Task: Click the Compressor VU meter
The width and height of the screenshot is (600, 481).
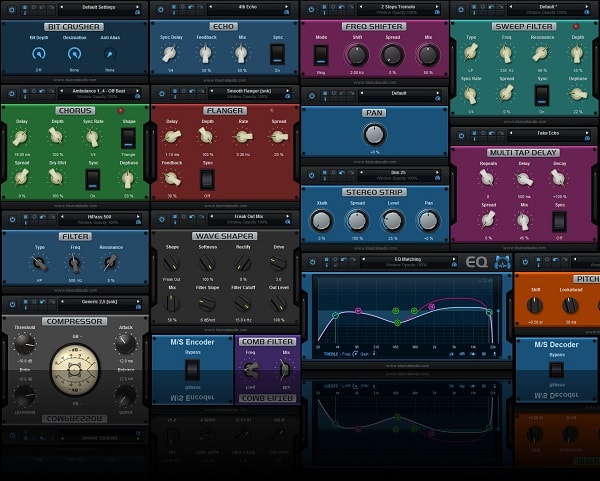Action: (75, 370)
